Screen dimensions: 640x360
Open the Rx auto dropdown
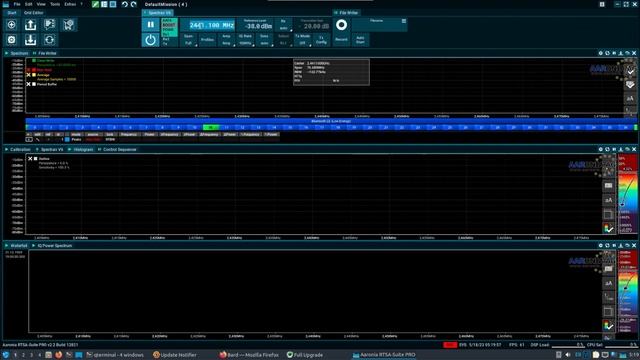(284, 25)
